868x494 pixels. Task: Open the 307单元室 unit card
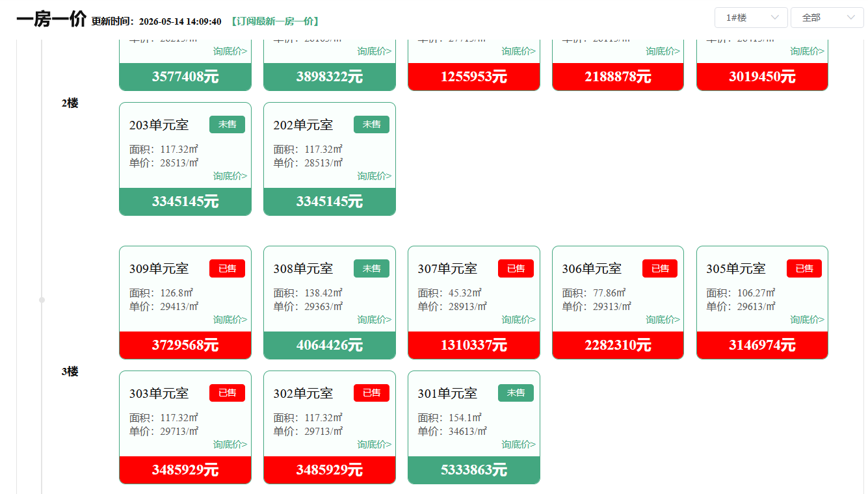tap(474, 302)
